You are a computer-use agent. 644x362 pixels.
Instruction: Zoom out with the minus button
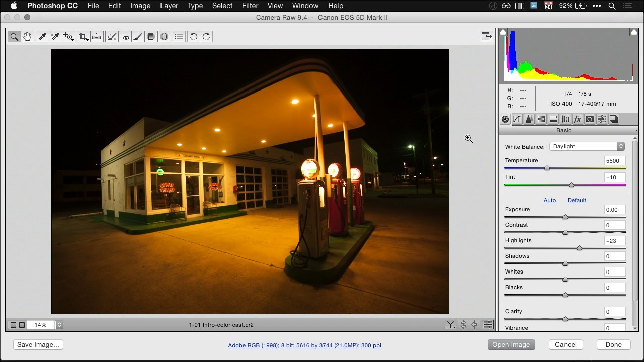pyautogui.click(x=14, y=325)
